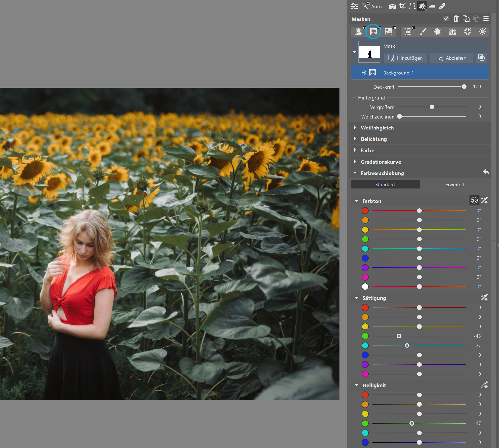499x448 pixels.
Task: Click the Hinzufügen button
Action: pyautogui.click(x=405, y=58)
